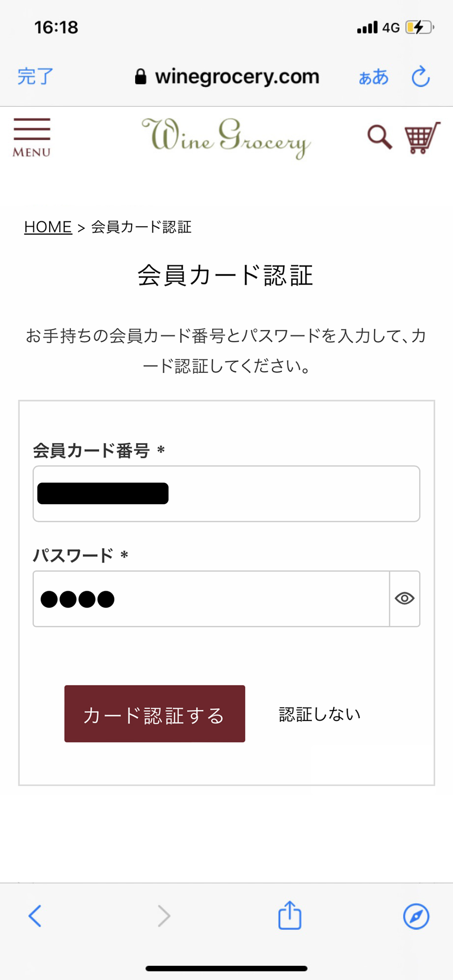Choose the 認証しない link

(320, 714)
